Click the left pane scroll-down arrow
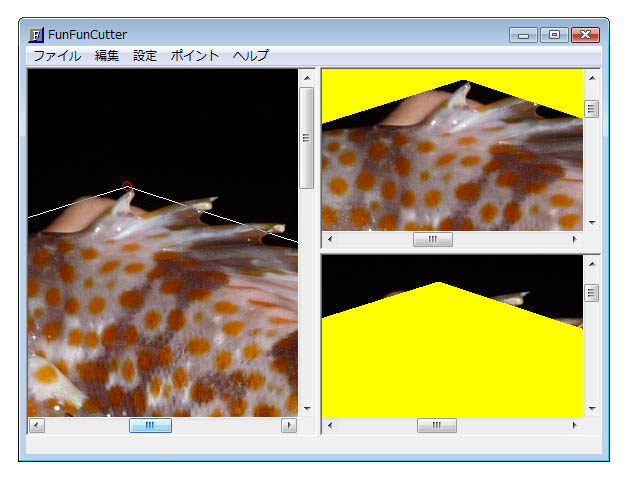 307,408
